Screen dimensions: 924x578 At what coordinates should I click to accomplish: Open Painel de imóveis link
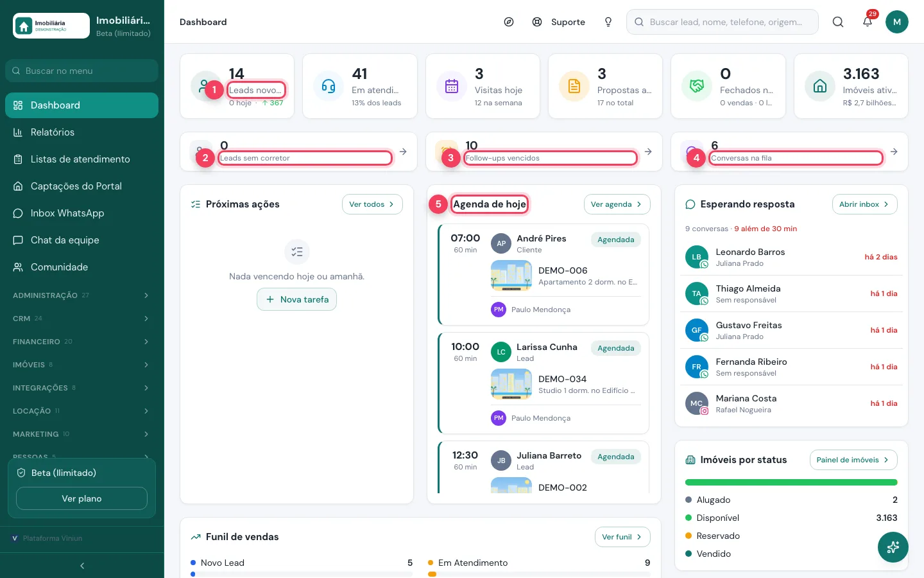(853, 460)
